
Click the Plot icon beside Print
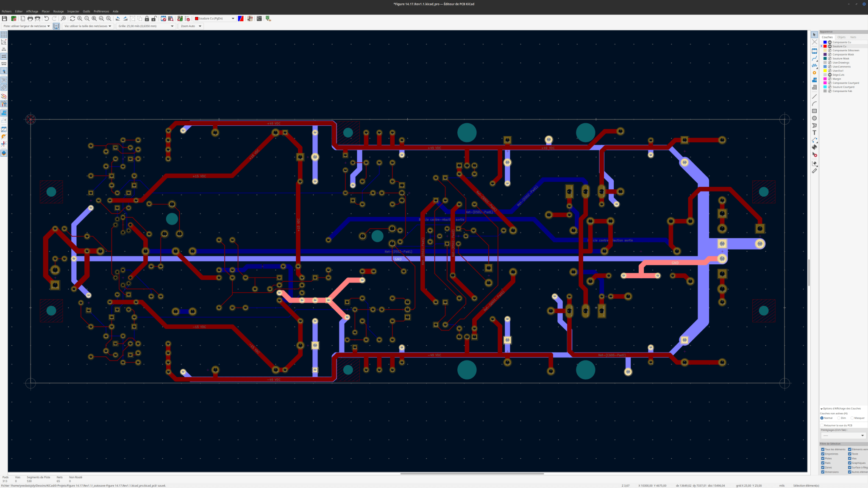(37, 19)
